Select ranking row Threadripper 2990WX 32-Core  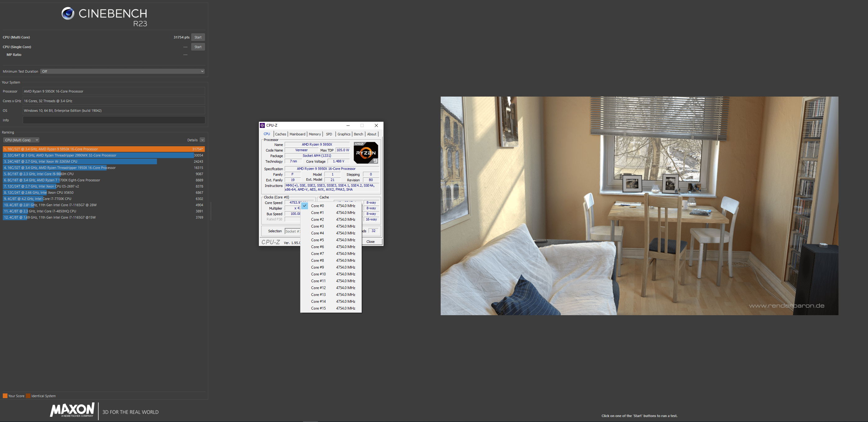click(104, 155)
